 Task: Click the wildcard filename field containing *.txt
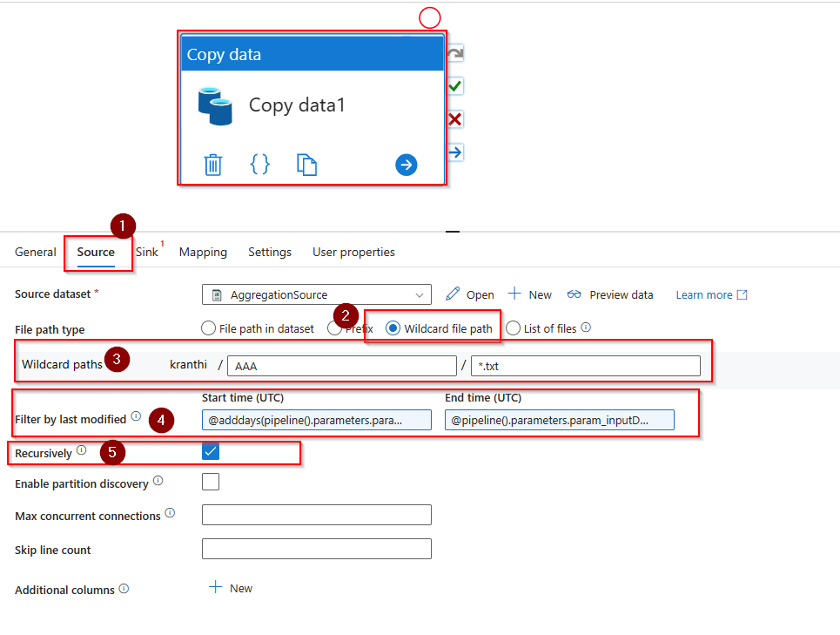(586, 366)
